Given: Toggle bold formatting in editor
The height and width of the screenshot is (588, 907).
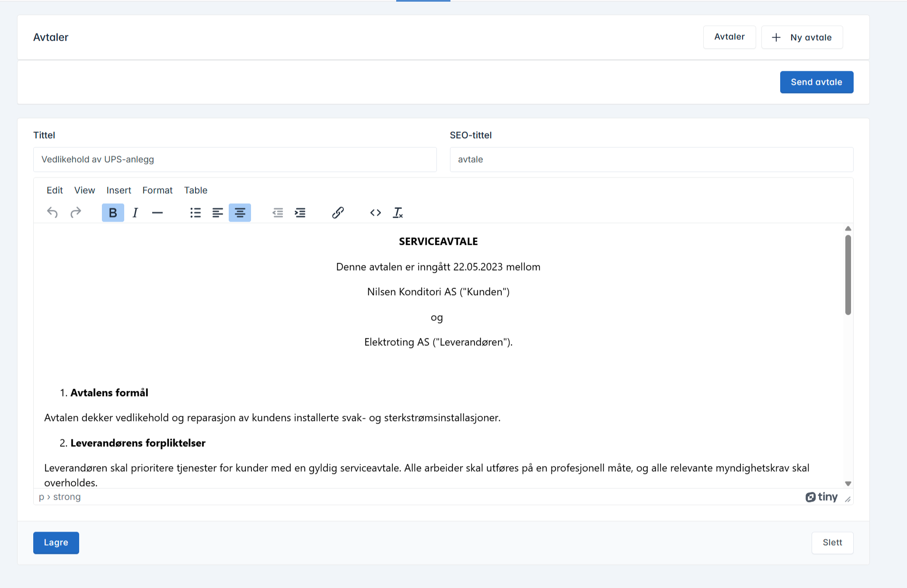Looking at the screenshot, I should point(113,212).
